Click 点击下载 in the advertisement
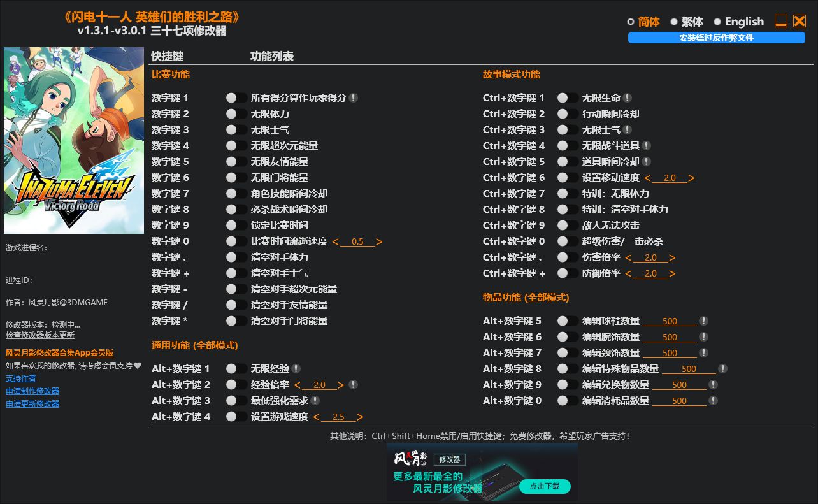818x504 pixels. point(545,486)
